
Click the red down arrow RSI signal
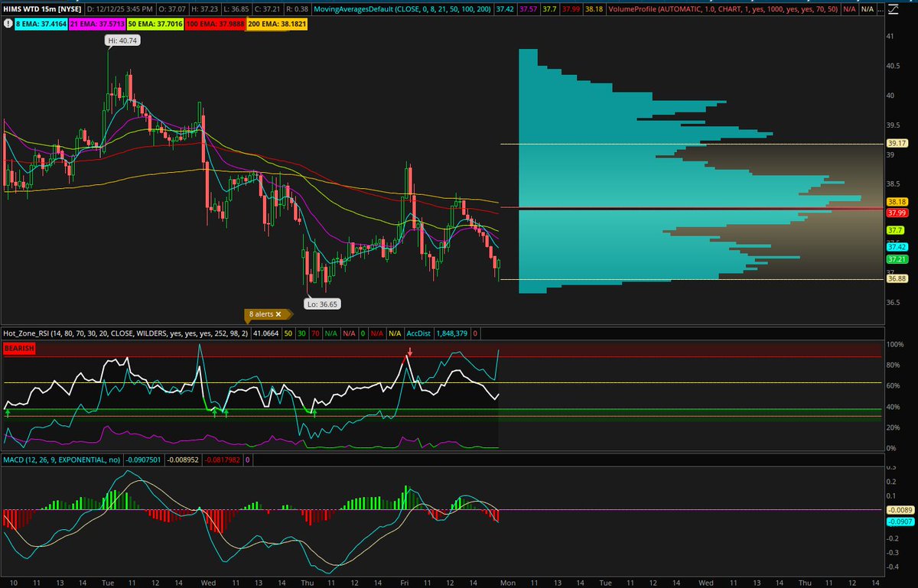point(410,352)
